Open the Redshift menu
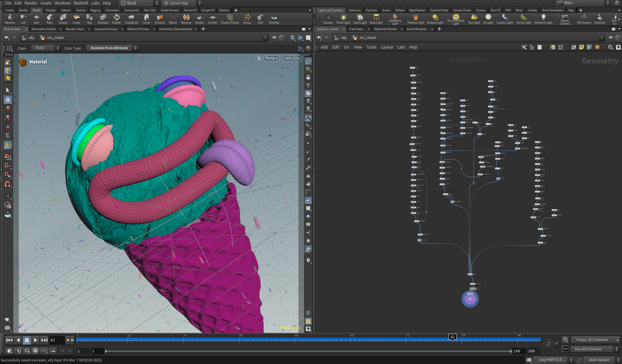 coord(81,3)
